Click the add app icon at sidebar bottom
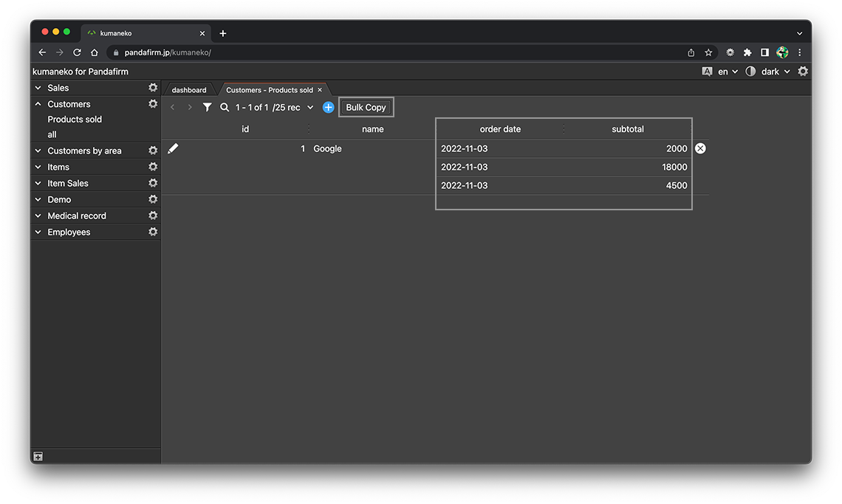 point(38,457)
